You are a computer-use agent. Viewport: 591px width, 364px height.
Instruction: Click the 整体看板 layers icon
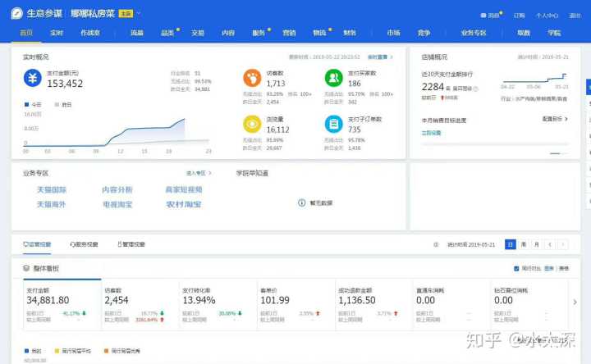(26, 269)
